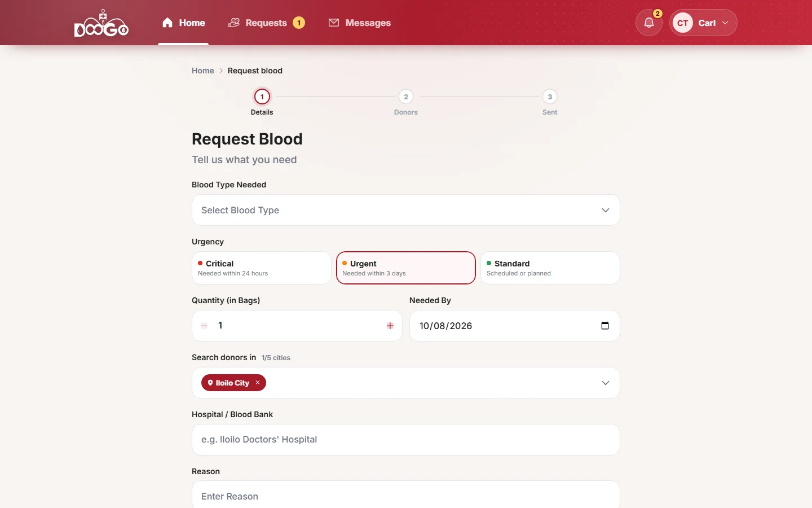Click the Iloilo City location tag
The image size is (812, 508).
(233, 383)
